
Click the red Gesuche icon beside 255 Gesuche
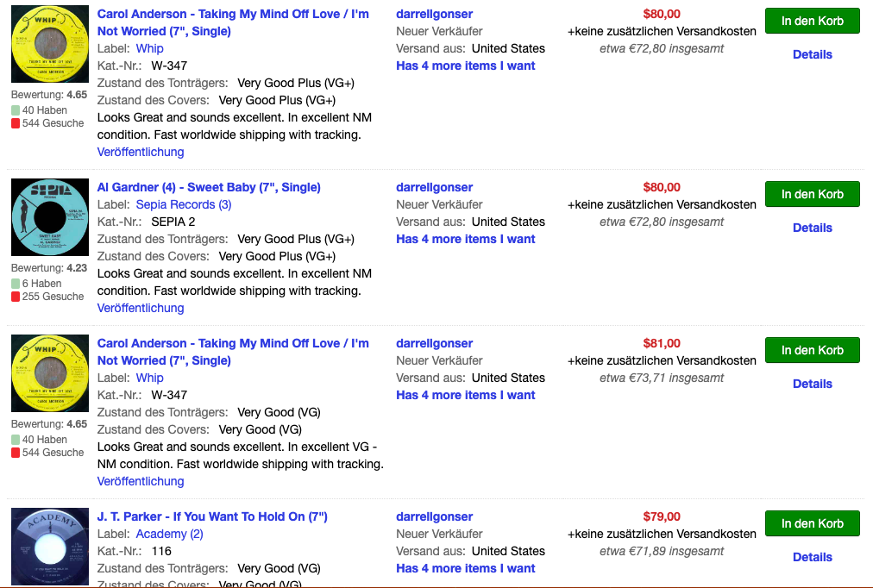[x=16, y=297]
